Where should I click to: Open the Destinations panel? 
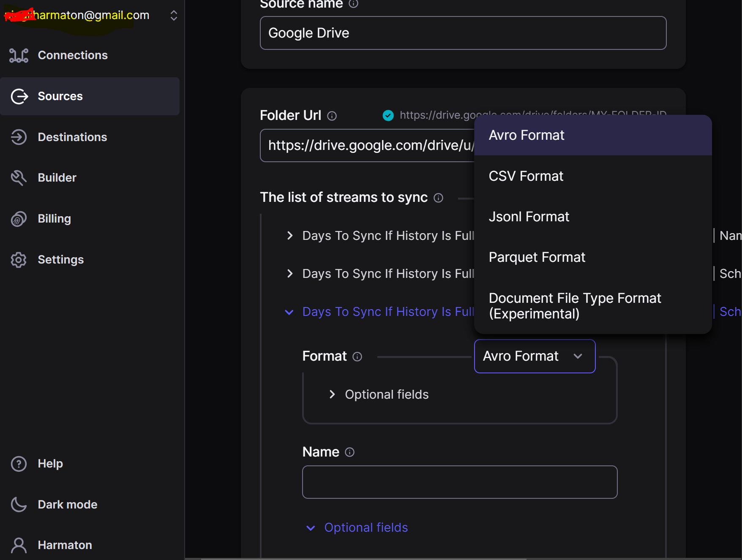click(x=72, y=137)
